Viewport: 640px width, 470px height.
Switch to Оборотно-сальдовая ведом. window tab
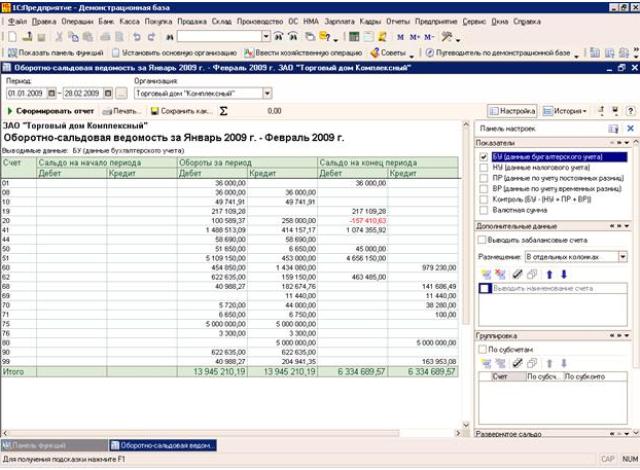pos(163,446)
